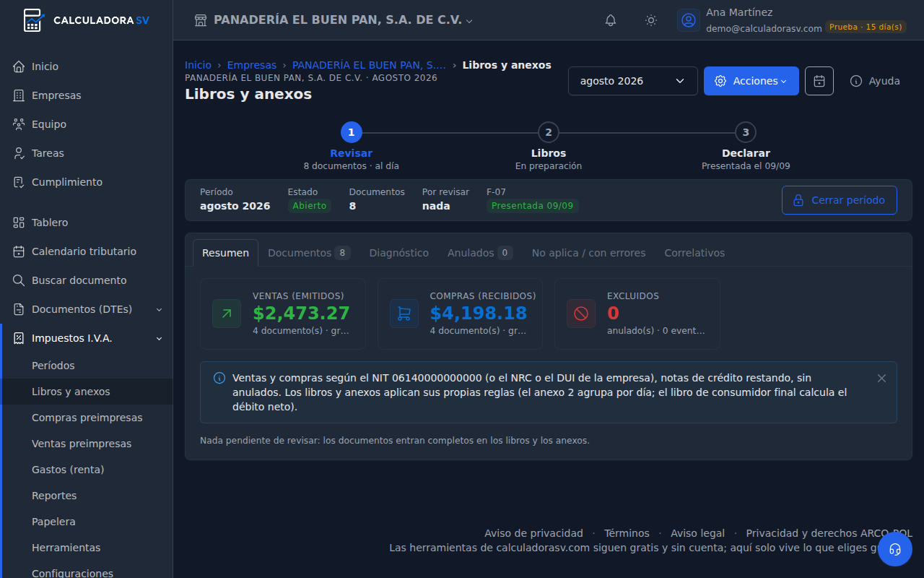The height and width of the screenshot is (578, 924).
Task: Click the Compras shopping cart icon
Action: pos(404,314)
